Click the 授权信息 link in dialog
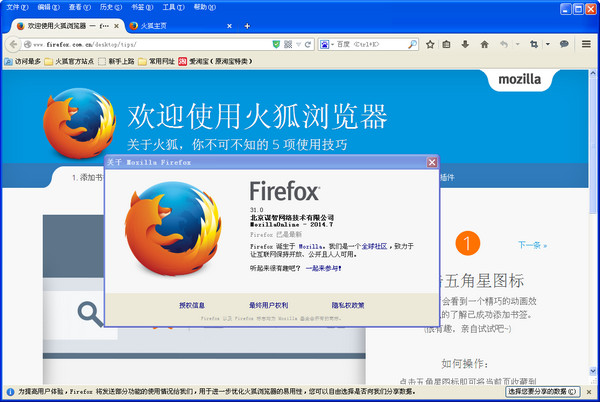 click(x=192, y=305)
